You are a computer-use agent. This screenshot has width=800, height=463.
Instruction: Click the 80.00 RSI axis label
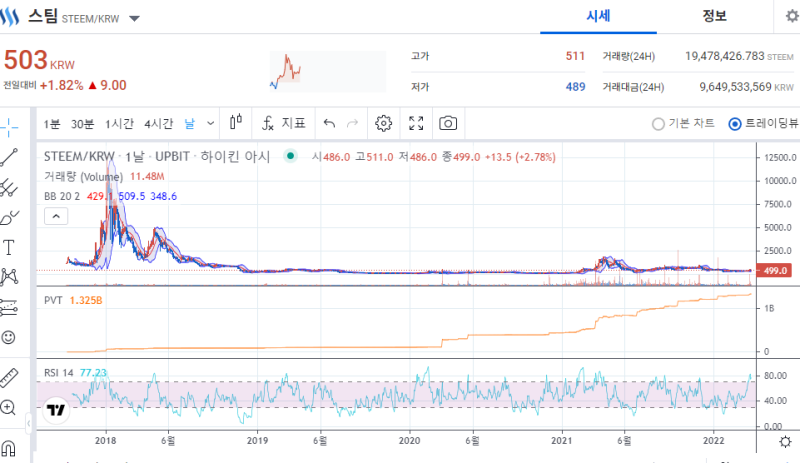[x=776, y=376]
